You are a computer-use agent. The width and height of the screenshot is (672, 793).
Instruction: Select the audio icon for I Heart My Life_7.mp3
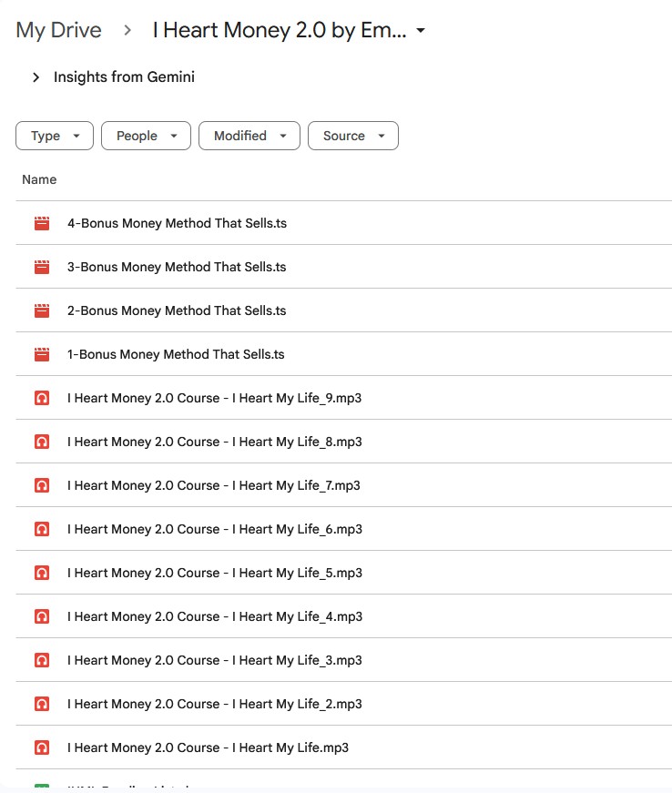pos(40,485)
